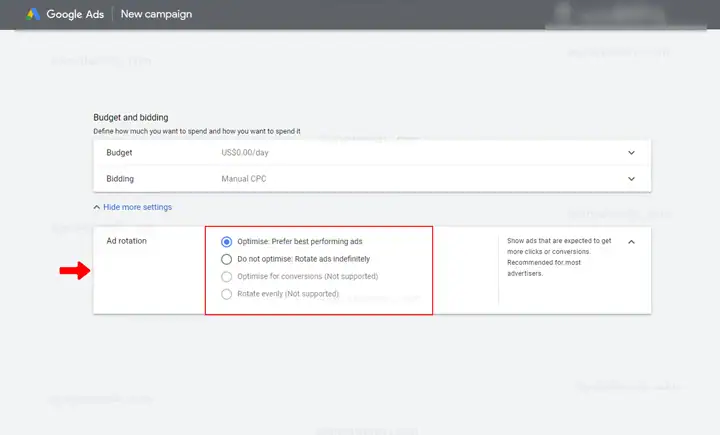Click the blurred account area in header
The image size is (720, 435).
[x=625, y=15]
